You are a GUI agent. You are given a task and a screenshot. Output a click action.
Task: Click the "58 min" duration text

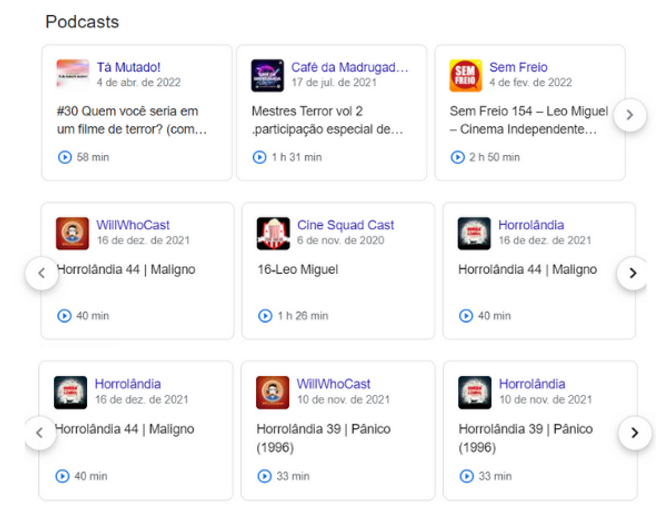tap(93, 157)
